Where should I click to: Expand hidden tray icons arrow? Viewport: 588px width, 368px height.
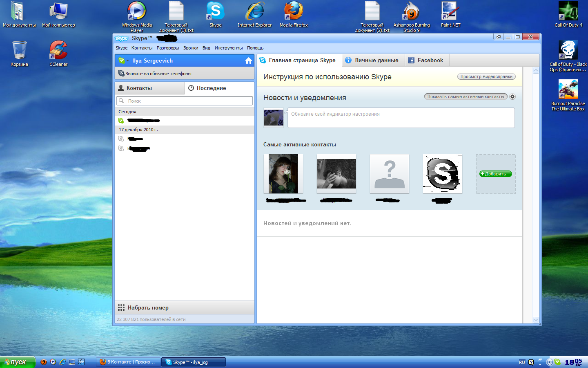pos(550,362)
